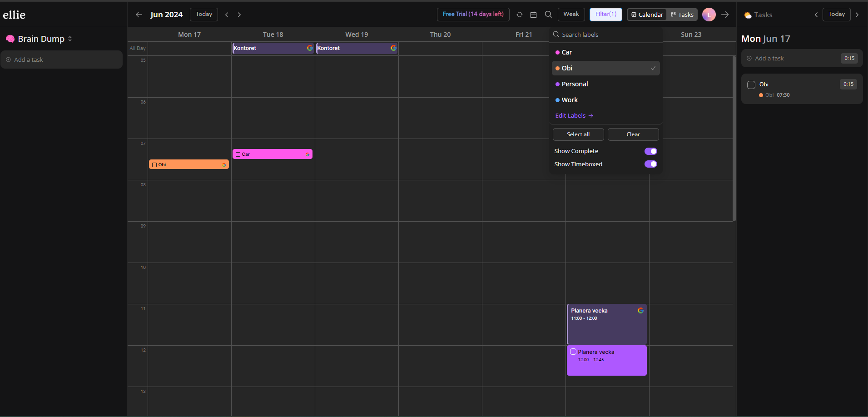The width and height of the screenshot is (868, 417).
Task: Click the Jun 2024 month title
Action: point(166,15)
